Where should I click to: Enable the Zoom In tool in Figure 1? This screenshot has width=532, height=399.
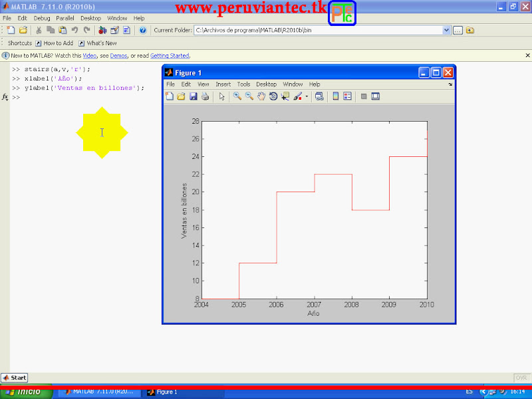237,96
